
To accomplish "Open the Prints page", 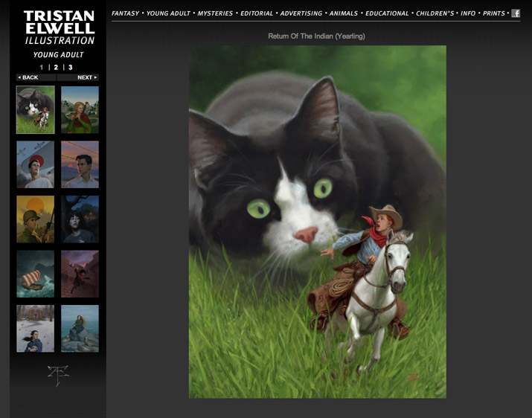I will coord(494,13).
